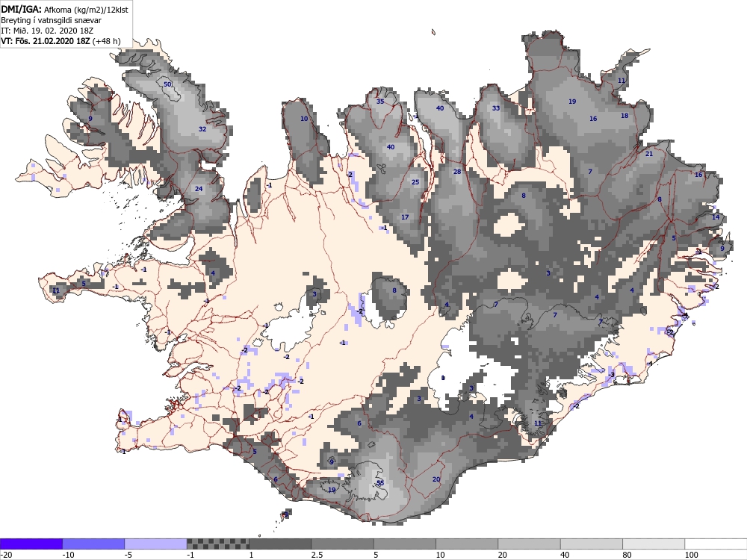747x560 pixels.
Task: Click the '18' value on the map
Action: click(x=624, y=116)
